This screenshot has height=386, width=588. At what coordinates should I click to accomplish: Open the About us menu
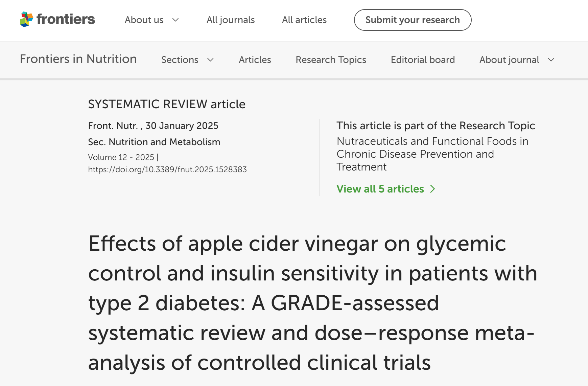click(144, 20)
